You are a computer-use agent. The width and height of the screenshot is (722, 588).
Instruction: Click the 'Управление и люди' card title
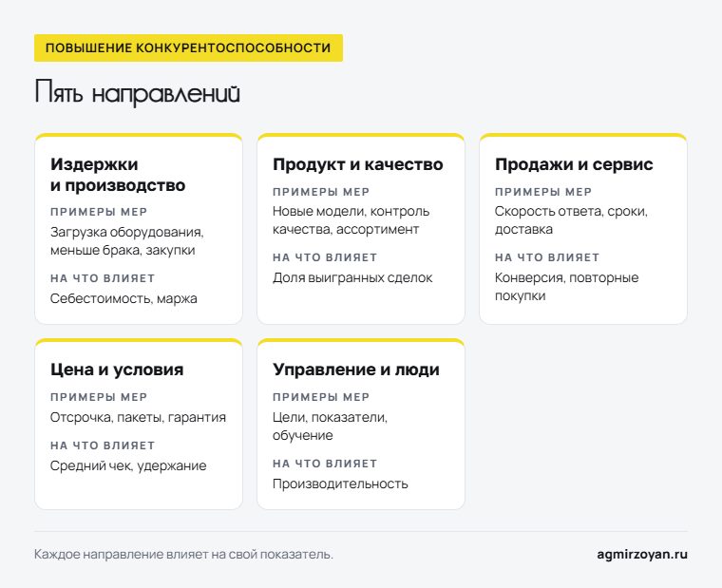point(356,370)
